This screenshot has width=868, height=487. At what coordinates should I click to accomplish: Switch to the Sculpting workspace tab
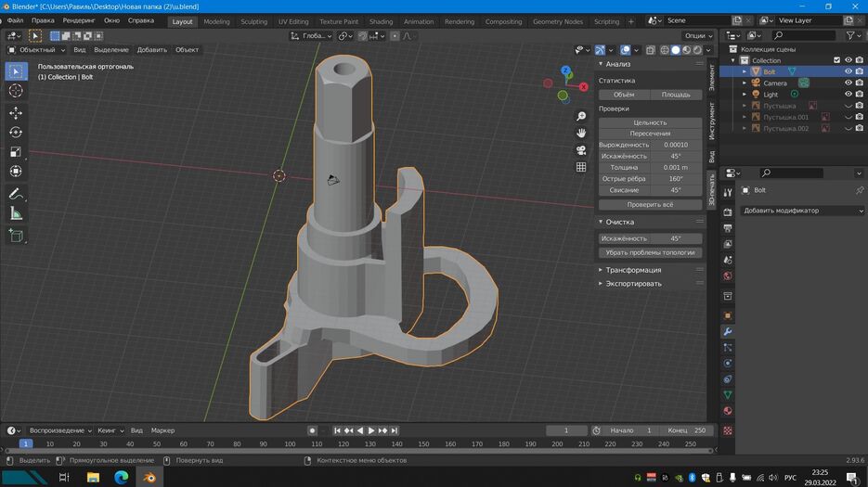(254, 21)
